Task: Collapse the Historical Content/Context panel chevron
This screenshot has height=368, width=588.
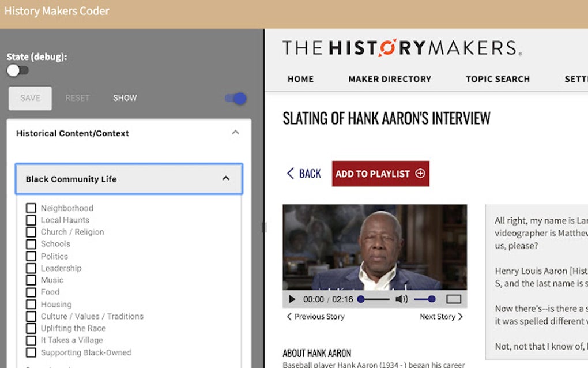Action: tap(236, 133)
